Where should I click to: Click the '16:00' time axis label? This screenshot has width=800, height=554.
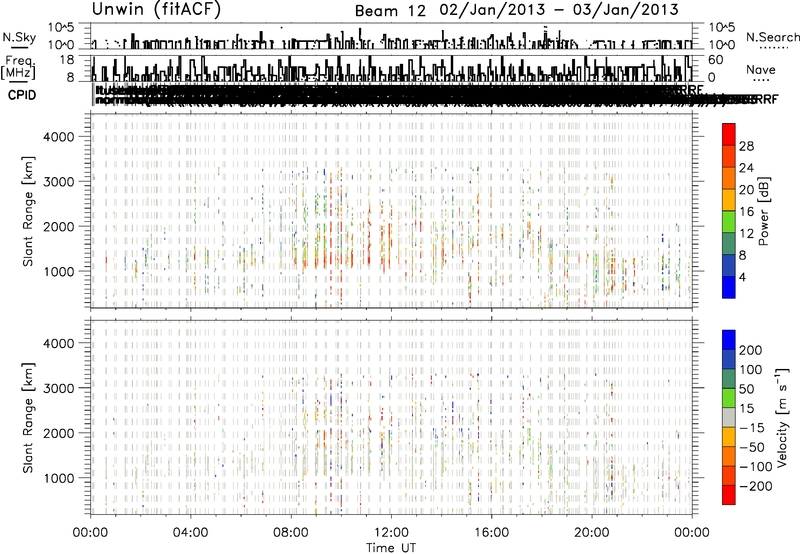pos(491,533)
